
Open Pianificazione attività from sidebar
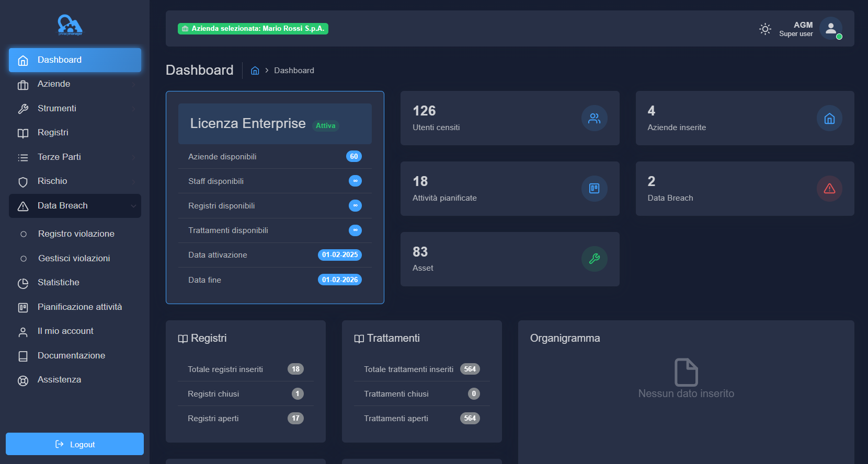point(79,307)
